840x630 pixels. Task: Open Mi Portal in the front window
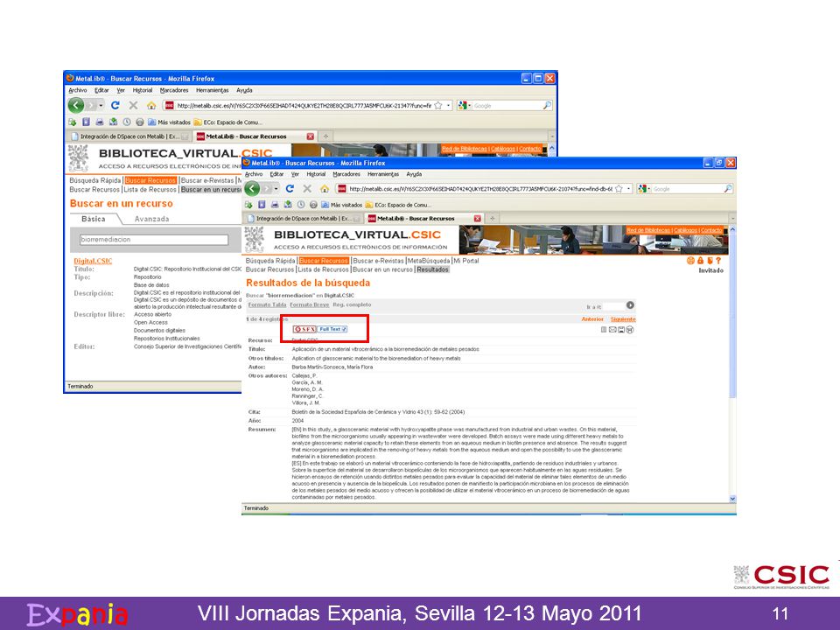pyautogui.click(x=466, y=261)
